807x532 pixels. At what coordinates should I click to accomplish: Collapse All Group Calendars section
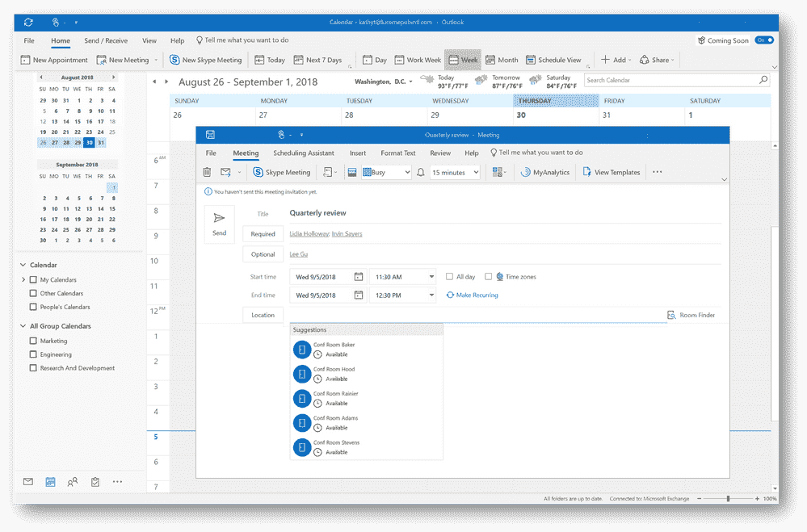pos(23,326)
